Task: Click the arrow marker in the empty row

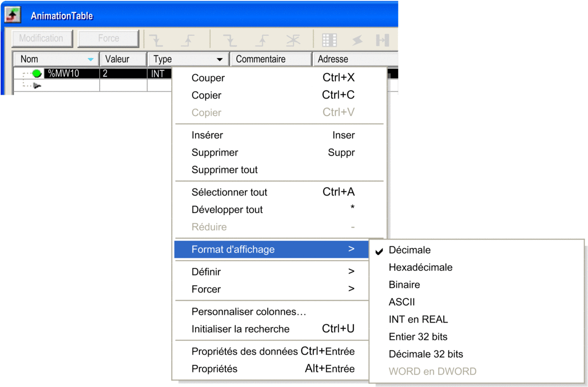Action: point(37,86)
